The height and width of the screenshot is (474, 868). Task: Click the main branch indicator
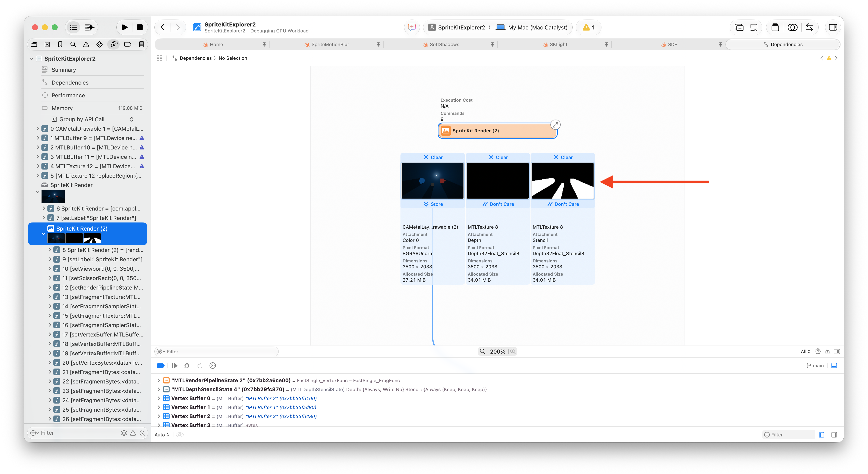[815, 366]
